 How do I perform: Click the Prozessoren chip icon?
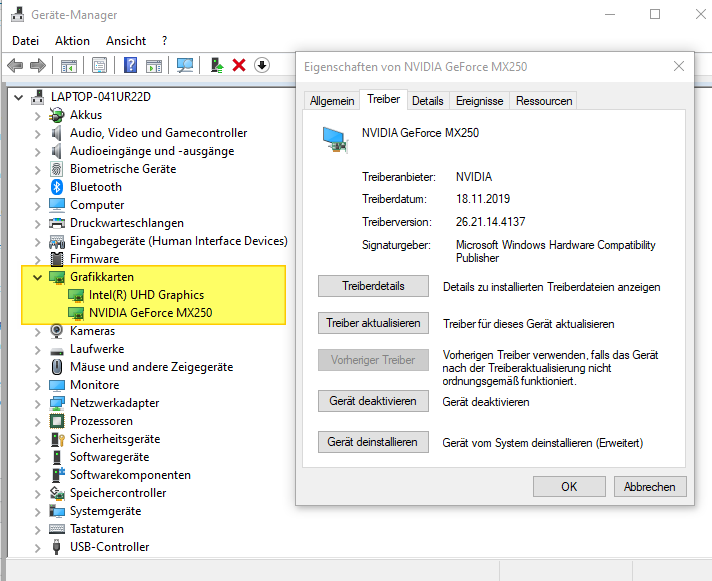pos(57,421)
